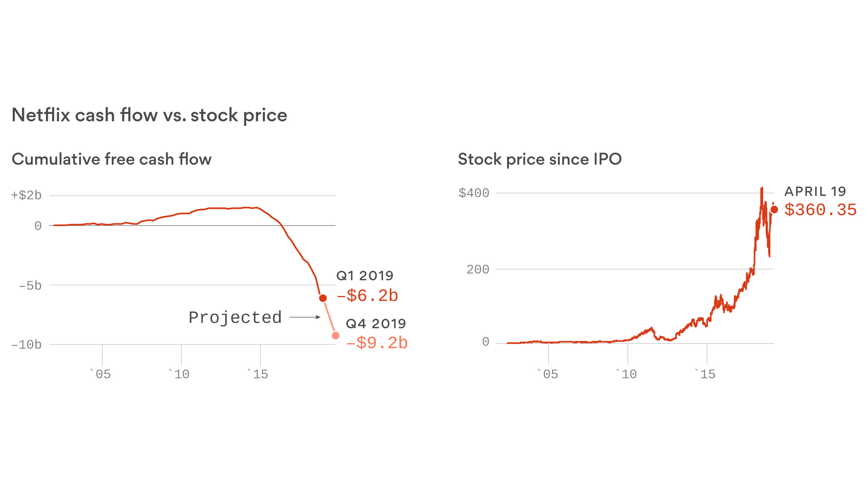Image resolution: width=868 pixels, height=488 pixels.
Task: Click the `10 tick label on cash flow chart
Action: 180,374
